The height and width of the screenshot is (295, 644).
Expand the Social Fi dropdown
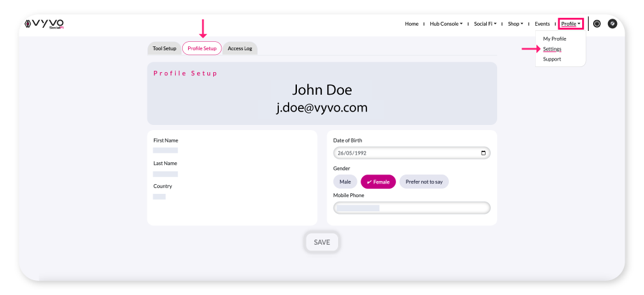click(485, 24)
